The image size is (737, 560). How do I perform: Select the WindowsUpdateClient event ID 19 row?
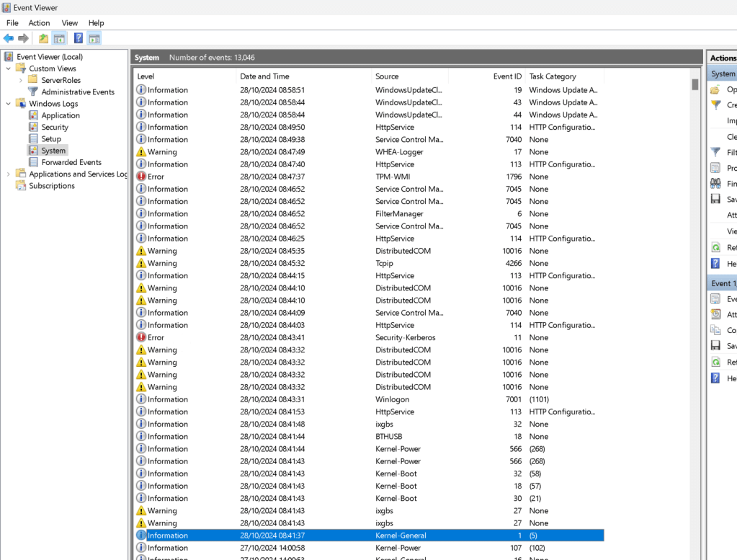(x=369, y=90)
